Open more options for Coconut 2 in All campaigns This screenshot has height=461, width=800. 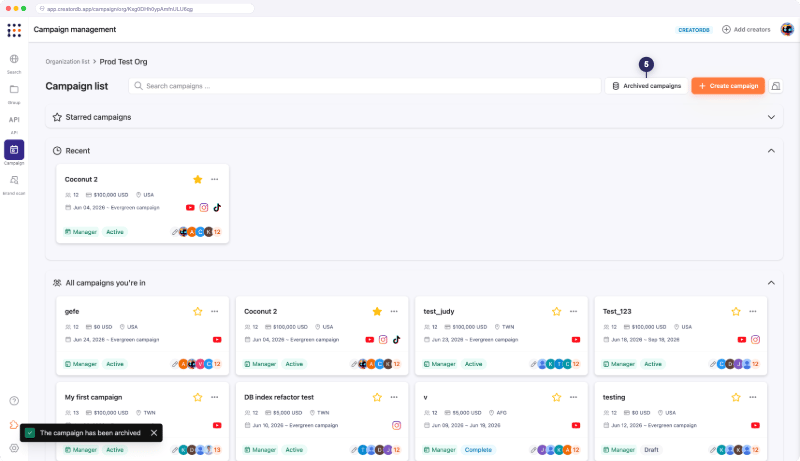(394, 311)
